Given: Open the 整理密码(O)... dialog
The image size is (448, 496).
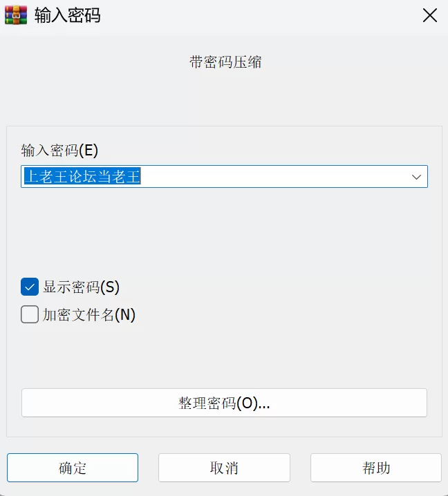Looking at the screenshot, I should (x=224, y=403).
